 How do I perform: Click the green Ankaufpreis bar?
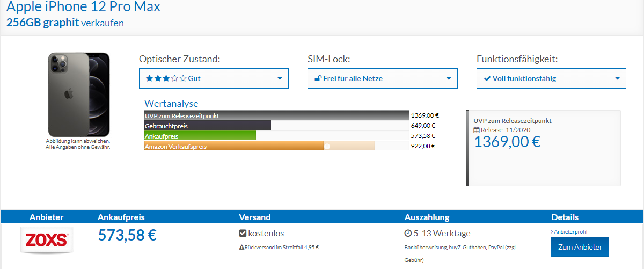(x=200, y=136)
